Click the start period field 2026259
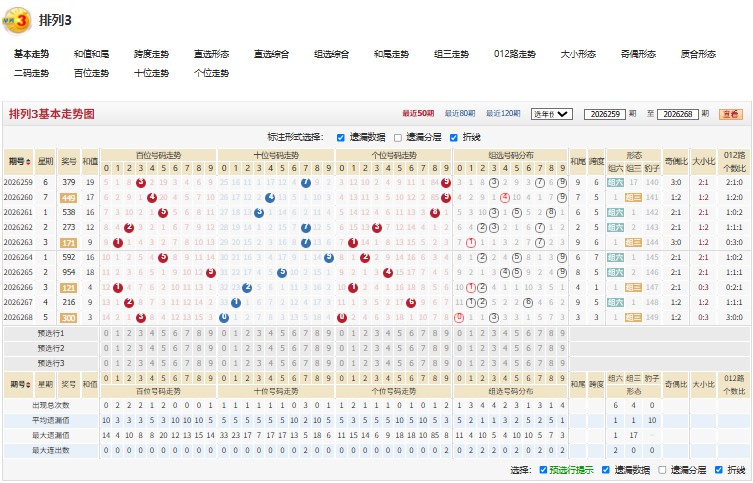This screenshot has width=753, height=483. pyautogui.click(x=605, y=114)
